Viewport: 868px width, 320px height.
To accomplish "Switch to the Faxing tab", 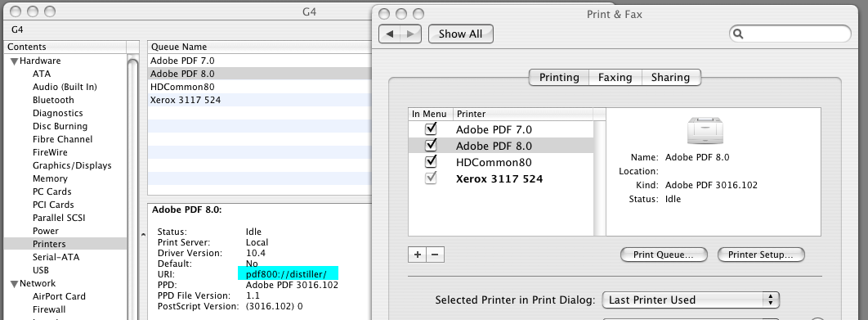I will [615, 78].
